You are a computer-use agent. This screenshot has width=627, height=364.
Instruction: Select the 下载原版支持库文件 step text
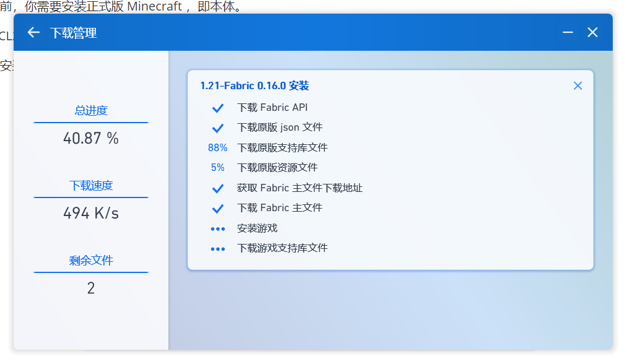[282, 148]
